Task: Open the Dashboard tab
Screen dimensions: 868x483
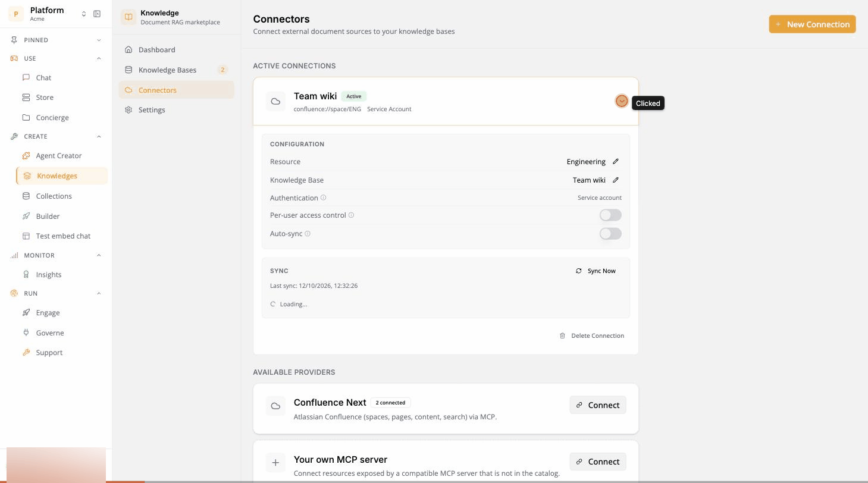Action: point(176,49)
